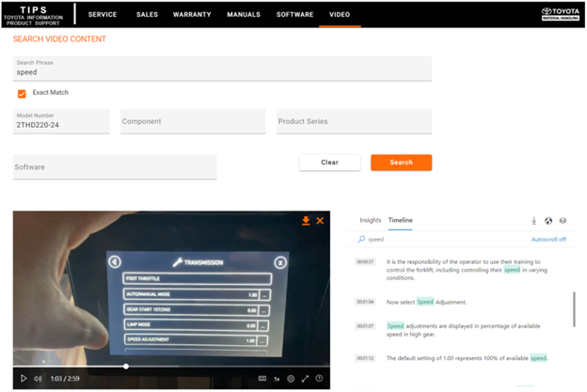This screenshot has height=392, width=587.
Task: Focus the Search Phrase field
Action: pyautogui.click(x=222, y=69)
